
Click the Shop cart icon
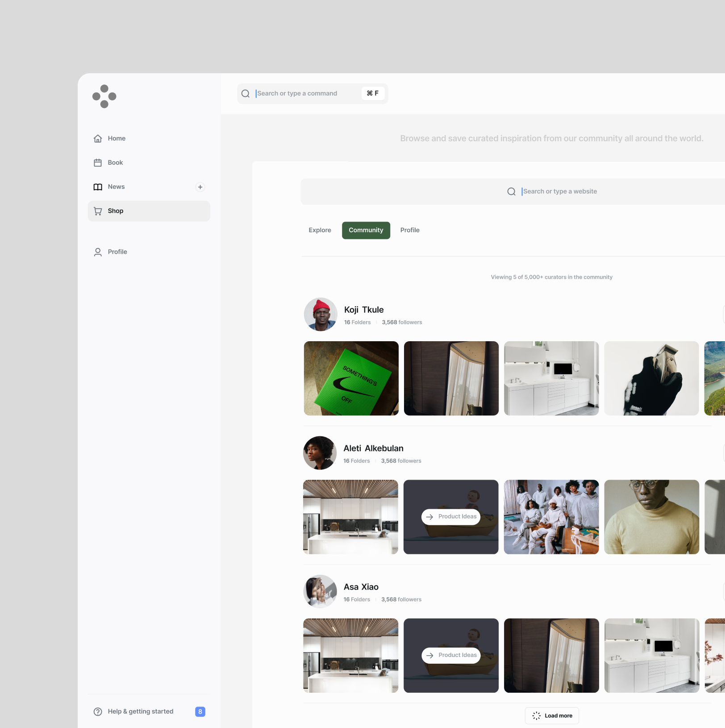(98, 211)
